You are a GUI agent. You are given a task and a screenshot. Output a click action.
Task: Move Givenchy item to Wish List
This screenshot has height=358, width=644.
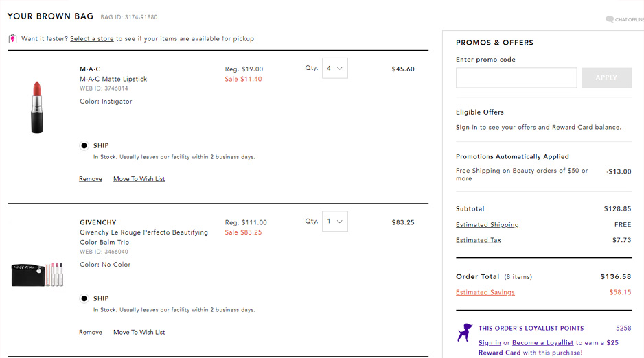click(x=139, y=332)
